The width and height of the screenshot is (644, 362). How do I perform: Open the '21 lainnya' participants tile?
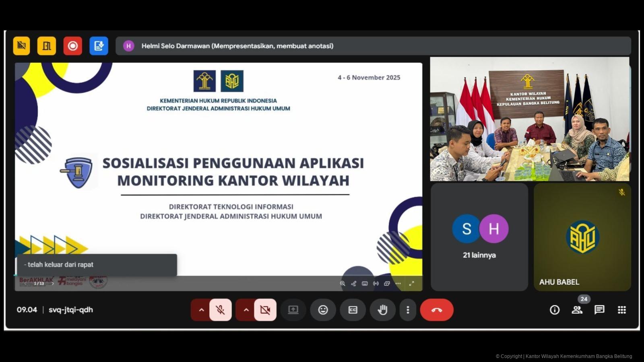479,237
